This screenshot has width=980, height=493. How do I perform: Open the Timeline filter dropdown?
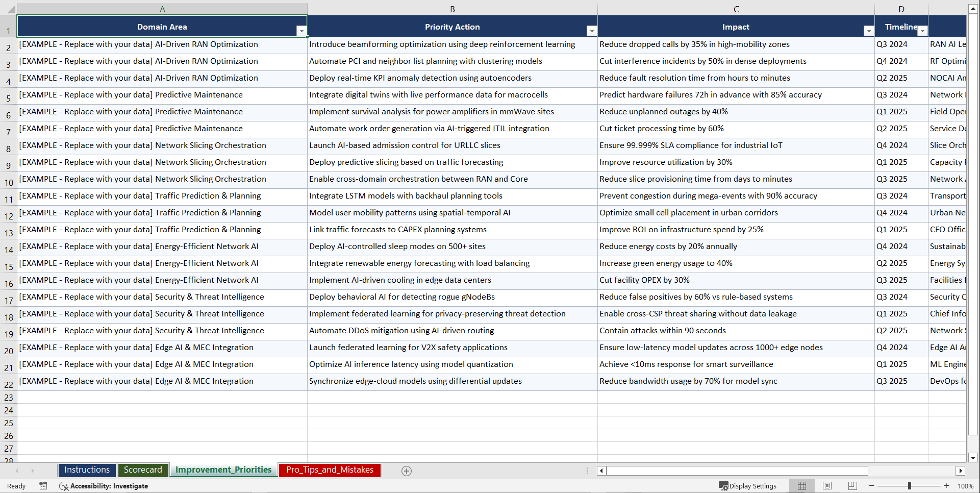(922, 31)
